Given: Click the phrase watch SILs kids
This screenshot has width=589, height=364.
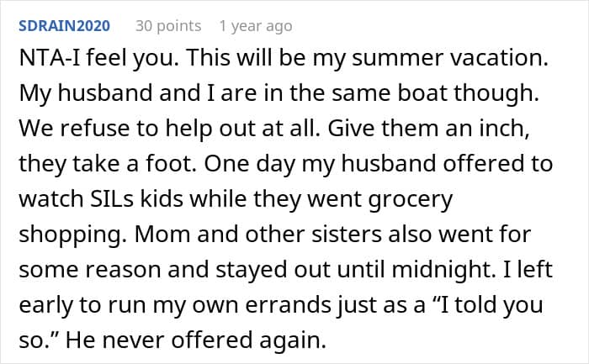Looking at the screenshot, I should pyautogui.click(x=101, y=199).
